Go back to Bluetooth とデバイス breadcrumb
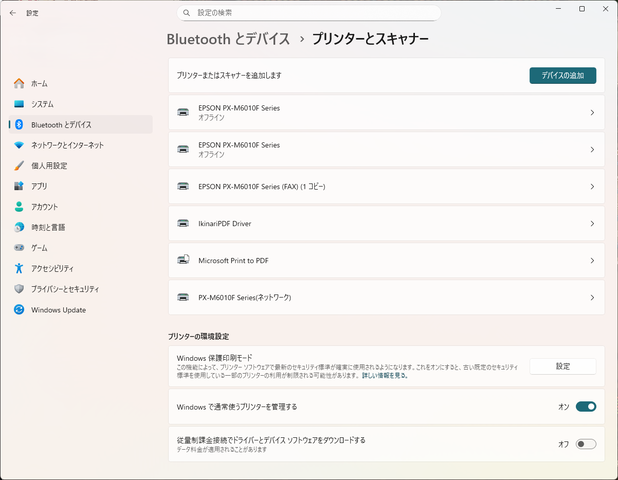This screenshot has width=618, height=480. (228, 39)
